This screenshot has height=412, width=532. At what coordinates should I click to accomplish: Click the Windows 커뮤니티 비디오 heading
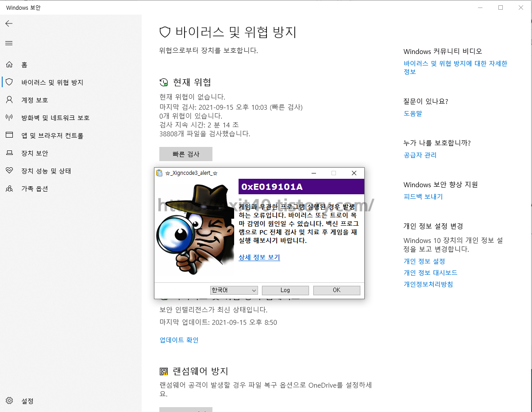(x=443, y=51)
